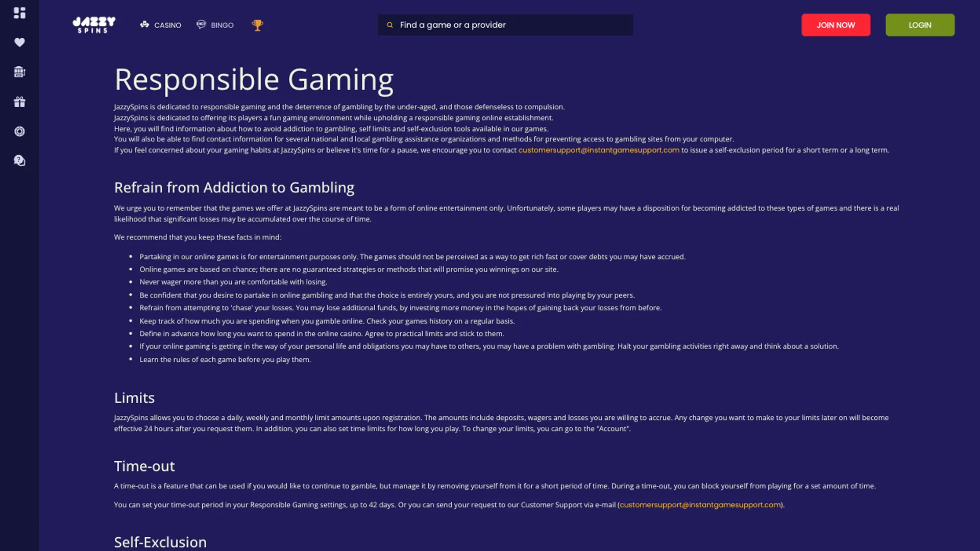
Task: Focus the 'Find a game or a provider' field
Action: coord(510,25)
